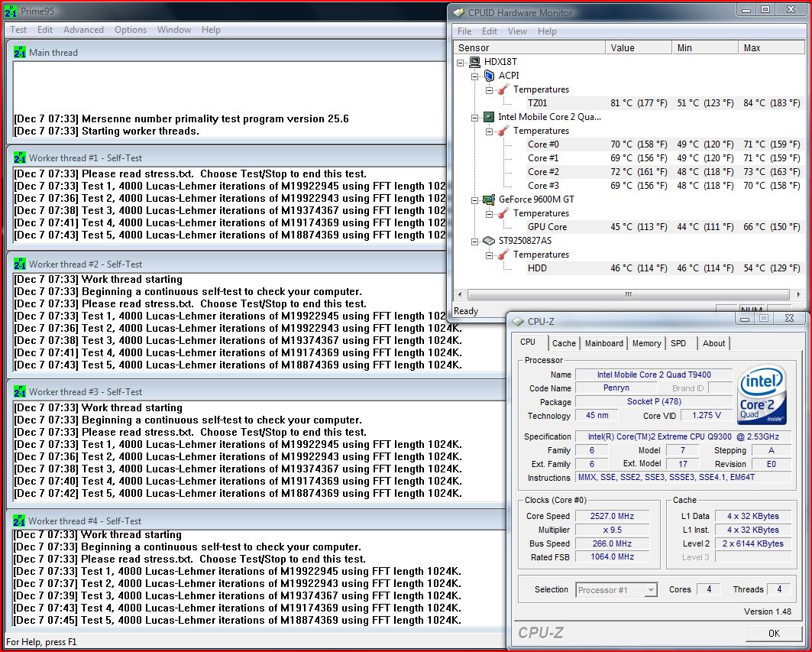Click the HDX18T computer icon
The height and width of the screenshot is (652, 812).
[474, 62]
